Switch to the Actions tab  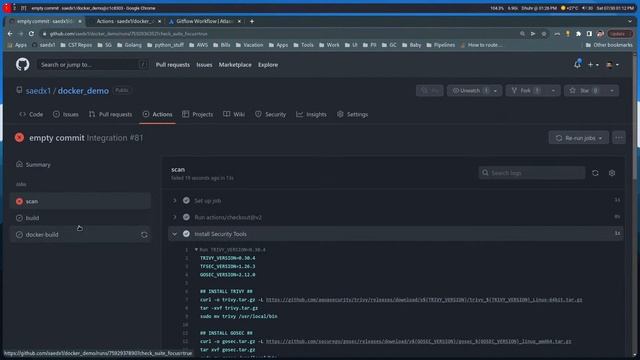158,114
